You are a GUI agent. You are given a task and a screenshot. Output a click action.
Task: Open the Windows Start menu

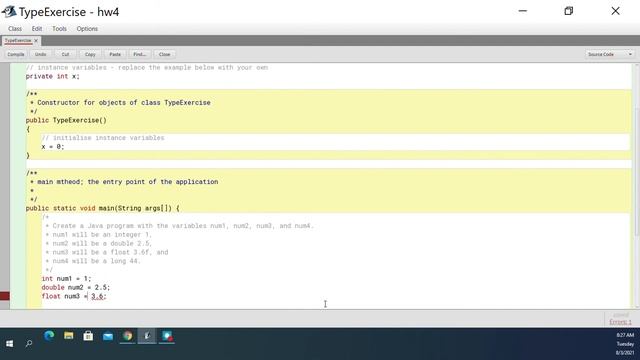9,344
